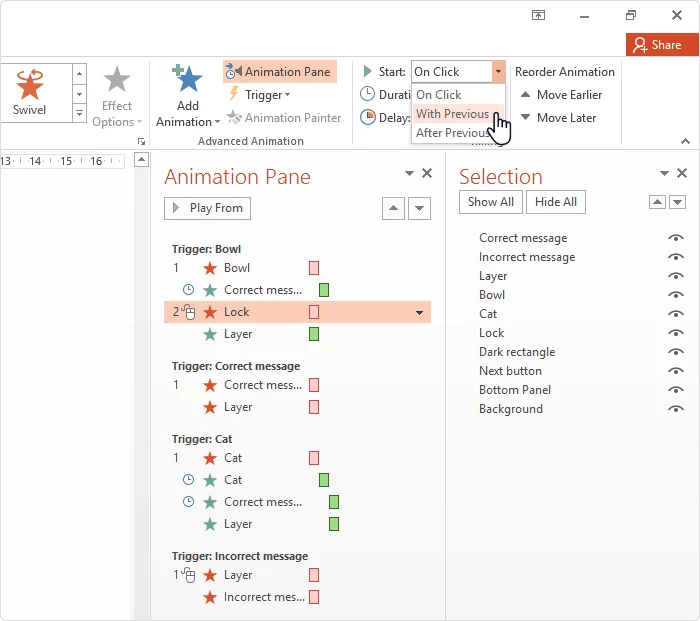Choose With Previous from Start list

(458, 114)
